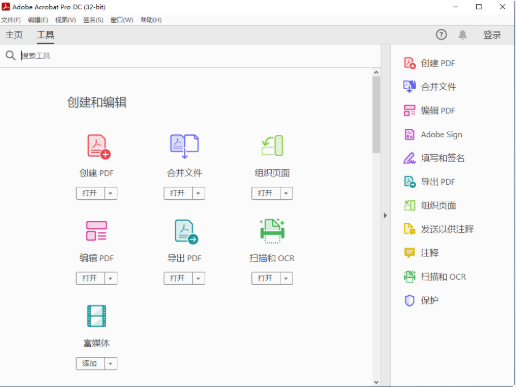The image size is (516, 387).
Task: Click 添加 button under 富媒体
Action: [x=90, y=363]
